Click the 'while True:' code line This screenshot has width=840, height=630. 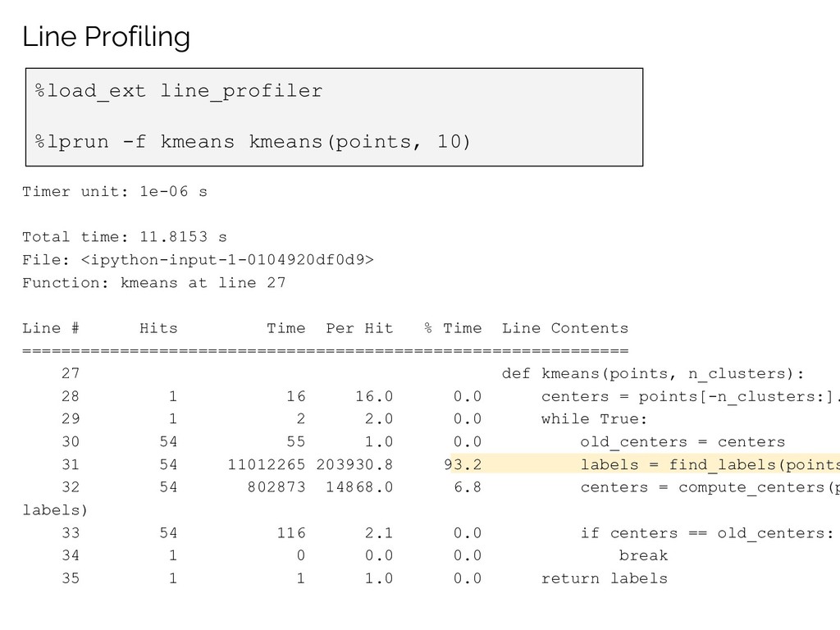594,419
